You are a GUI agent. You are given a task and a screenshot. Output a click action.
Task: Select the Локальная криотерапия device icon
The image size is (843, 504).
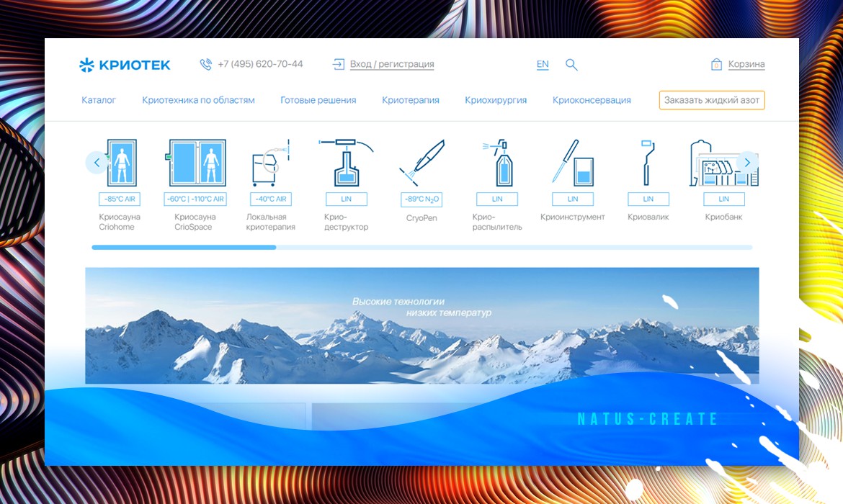(x=271, y=162)
